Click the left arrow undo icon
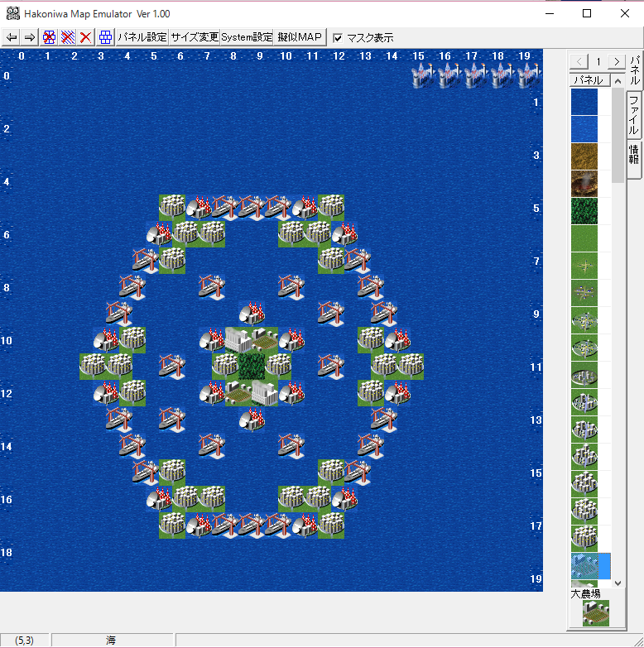Viewport: 644px width, 648px height. click(x=12, y=37)
